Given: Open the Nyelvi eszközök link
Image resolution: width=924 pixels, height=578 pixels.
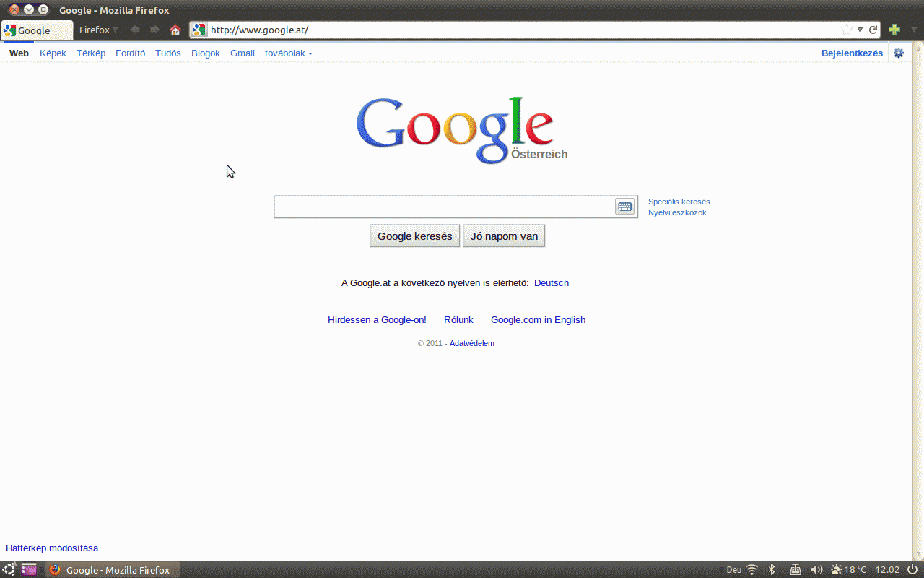Looking at the screenshot, I should click(677, 212).
